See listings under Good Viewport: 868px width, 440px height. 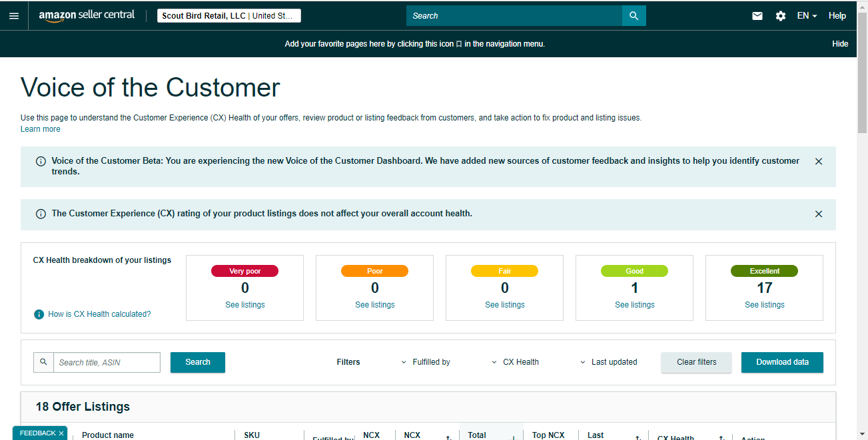(x=635, y=305)
